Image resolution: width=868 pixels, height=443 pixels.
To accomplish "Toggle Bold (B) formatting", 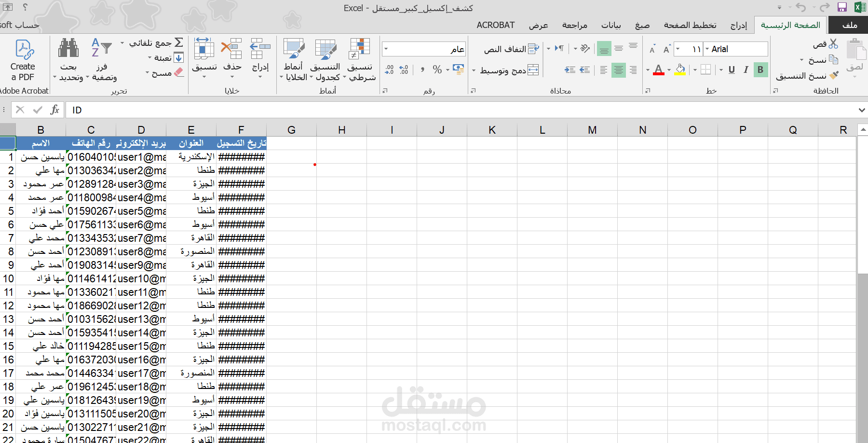I will point(760,70).
